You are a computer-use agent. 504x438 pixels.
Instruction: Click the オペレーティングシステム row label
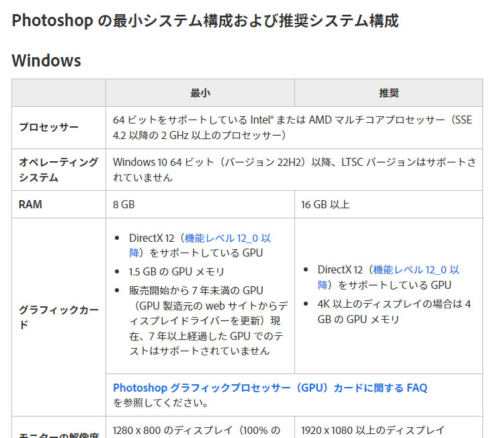(x=58, y=170)
